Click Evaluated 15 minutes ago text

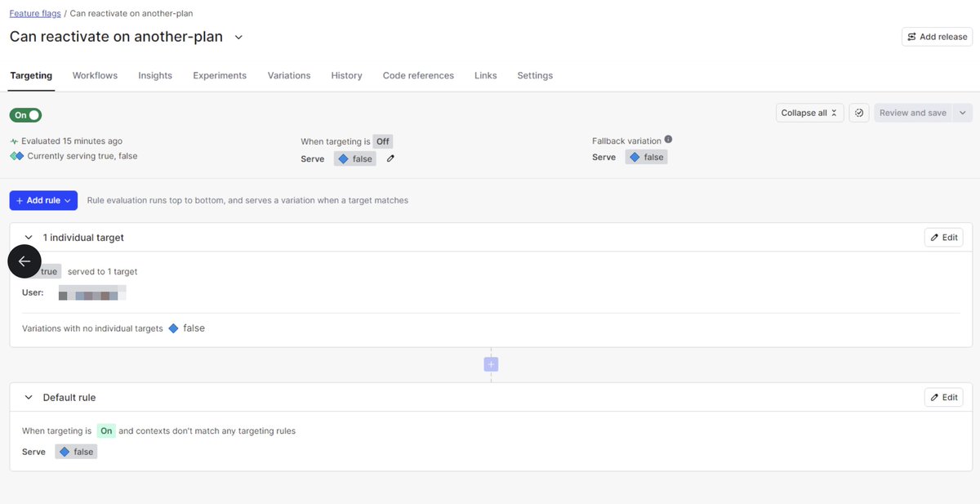pos(72,141)
